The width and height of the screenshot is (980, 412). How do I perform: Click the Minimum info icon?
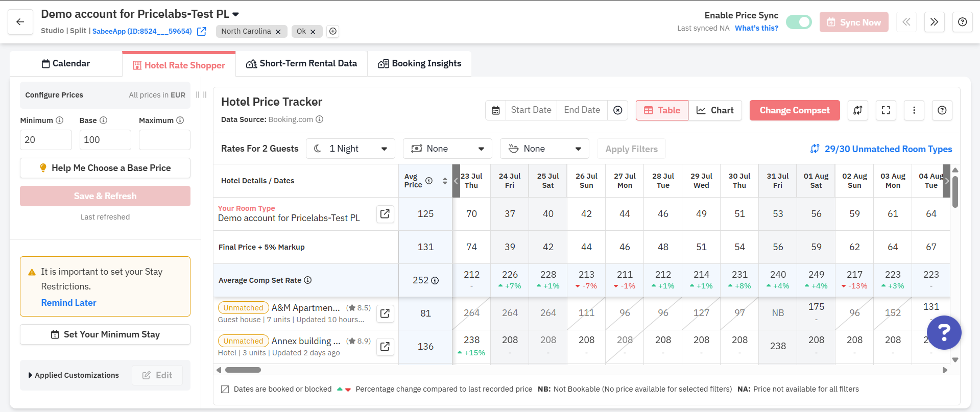[60, 120]
